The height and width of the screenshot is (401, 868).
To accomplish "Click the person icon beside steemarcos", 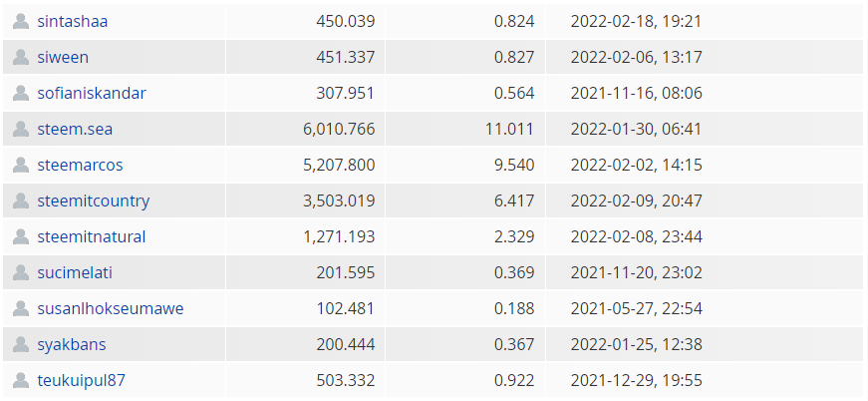I will coord(21,165).
